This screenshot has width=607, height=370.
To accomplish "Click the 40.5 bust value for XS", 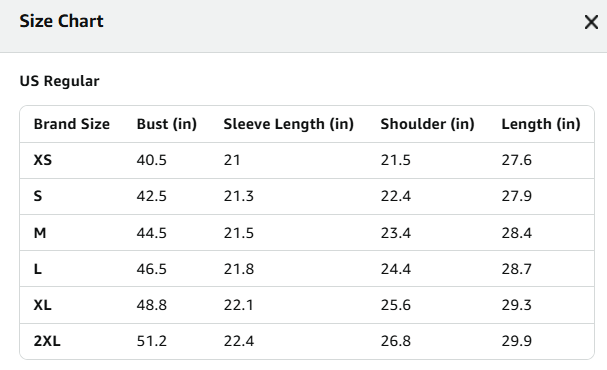I will [x=151, y=160].
